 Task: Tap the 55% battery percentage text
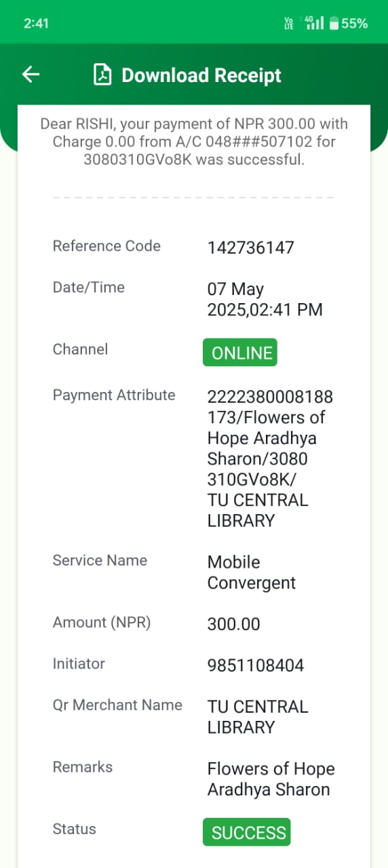coord(355,24)
